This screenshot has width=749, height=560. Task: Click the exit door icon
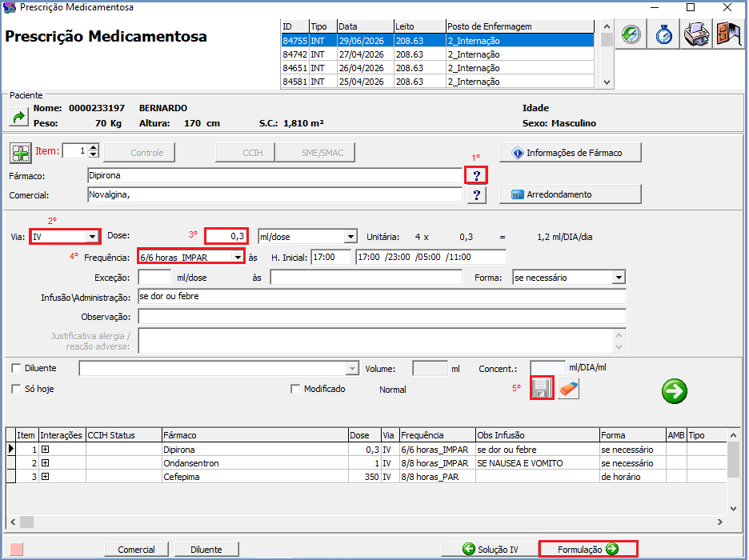tap(728, 34)
